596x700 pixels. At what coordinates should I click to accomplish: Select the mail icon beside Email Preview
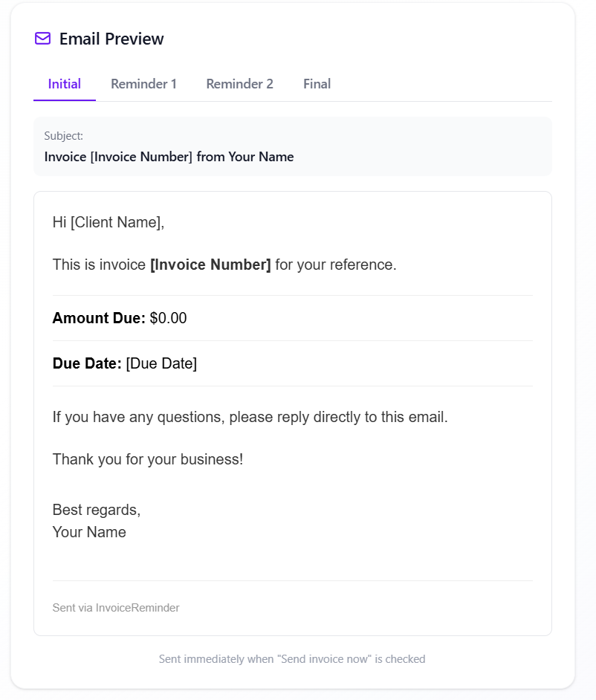[42, 38]
